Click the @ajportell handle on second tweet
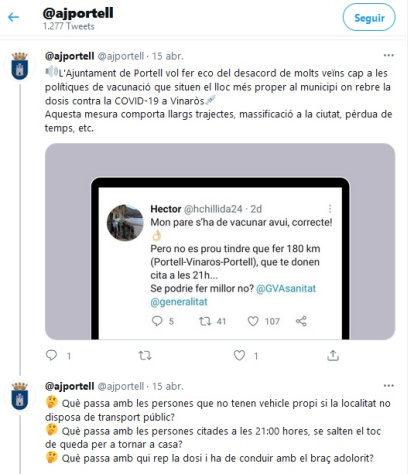Image resolution: width=414 pixels, height=474 pixels. pyautogui.click(x=121, y=386)
